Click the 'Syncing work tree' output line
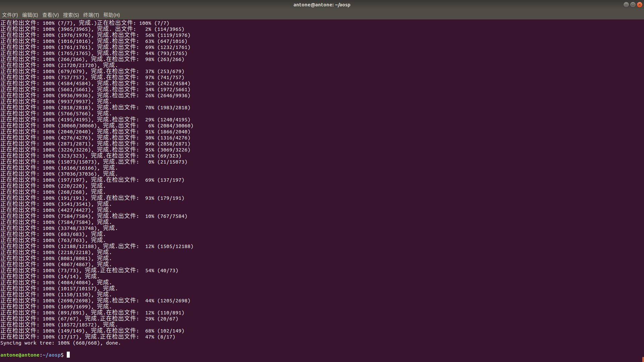This screenshot has width=644, height=362. (x=60, y=343)
